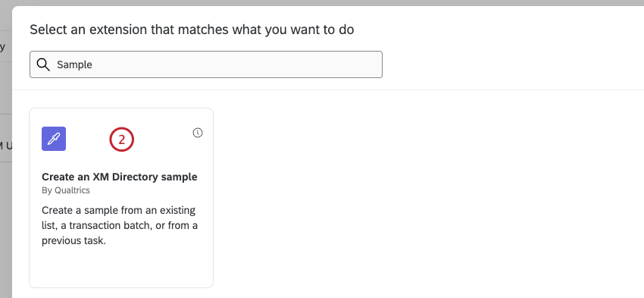The image size is (644, 298).
Task: Open the info icon on the extension card
Action: [x=198, y=133]
